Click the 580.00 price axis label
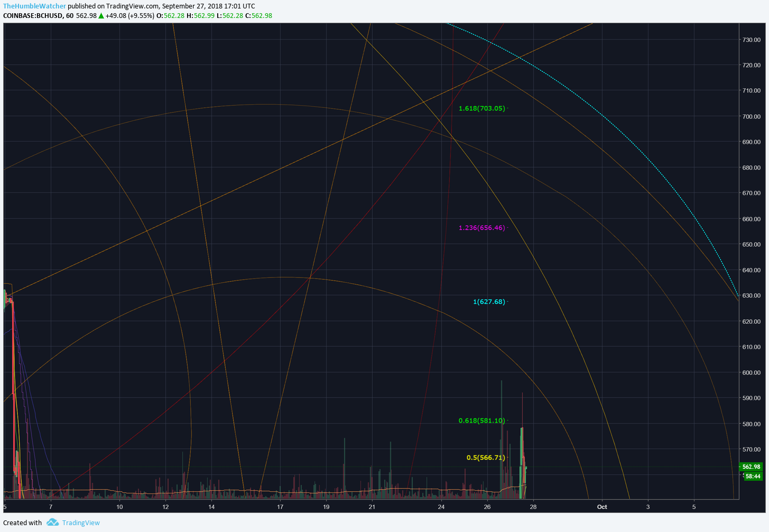Image resolution: width=769 pixels, height=532 pixels. click(752, 424)
